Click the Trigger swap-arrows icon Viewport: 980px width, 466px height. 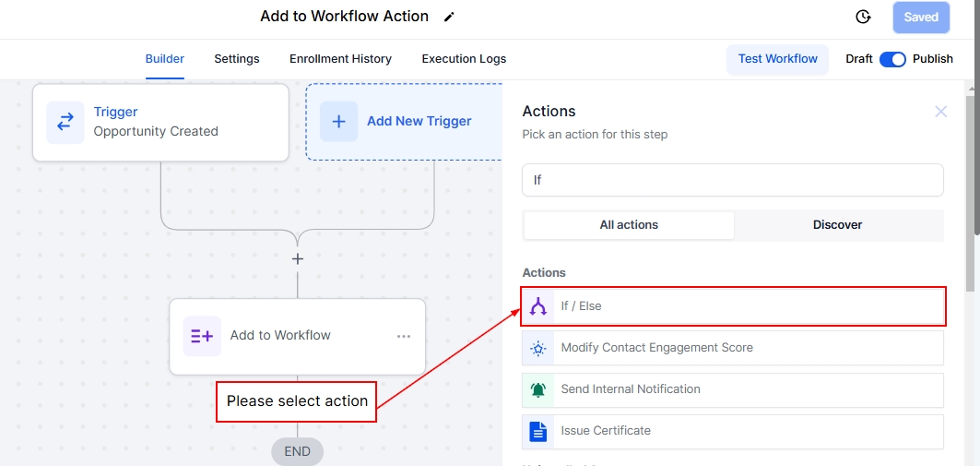[65, 122]
